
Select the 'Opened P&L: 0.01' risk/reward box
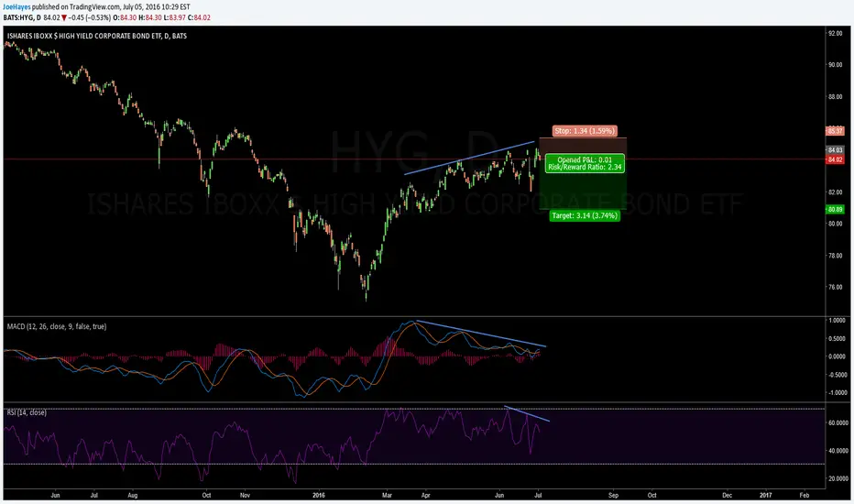pos(585,163)
